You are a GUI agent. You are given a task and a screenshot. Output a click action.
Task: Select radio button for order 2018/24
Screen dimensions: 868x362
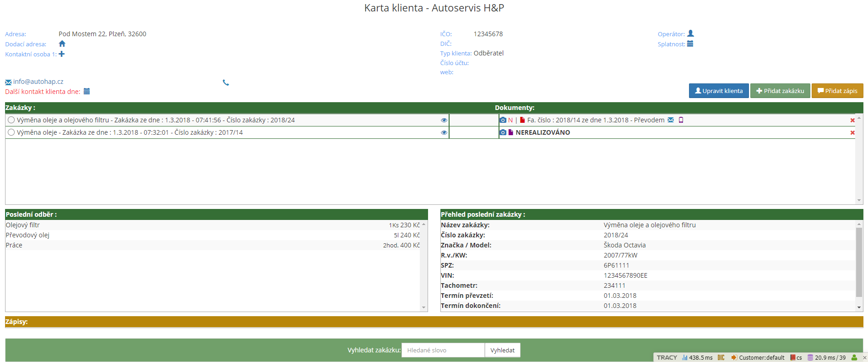(x=11, y=120)
